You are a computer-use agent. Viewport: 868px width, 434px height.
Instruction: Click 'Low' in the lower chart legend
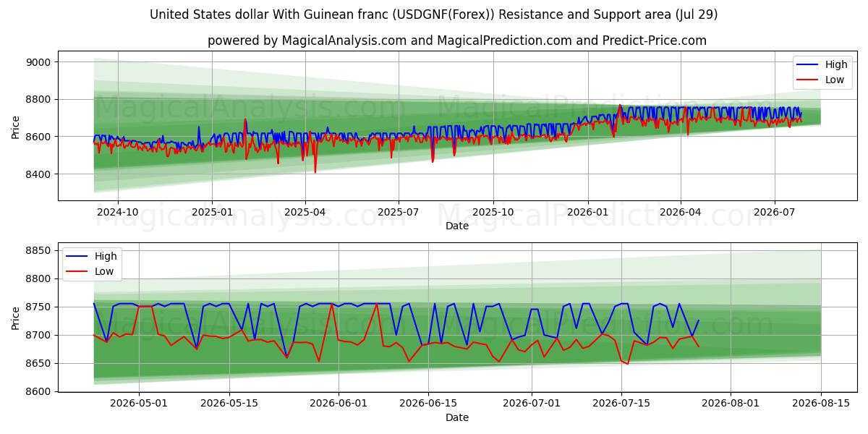[104, 271]
